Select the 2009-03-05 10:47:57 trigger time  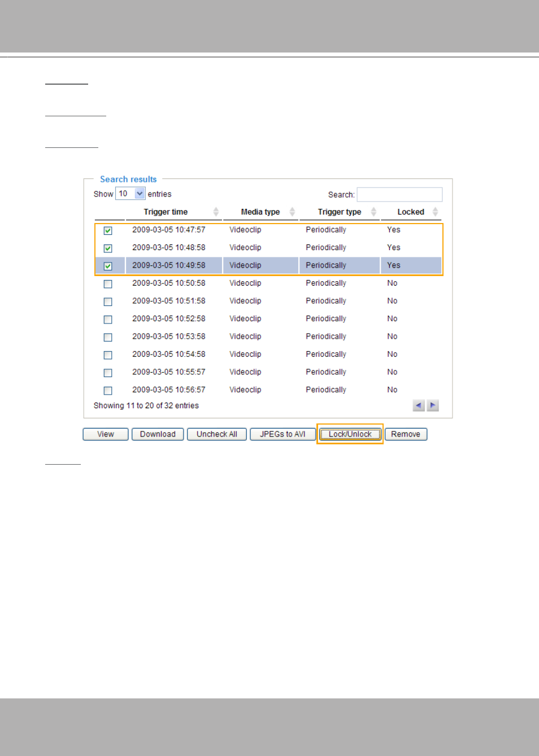[169, 230]
